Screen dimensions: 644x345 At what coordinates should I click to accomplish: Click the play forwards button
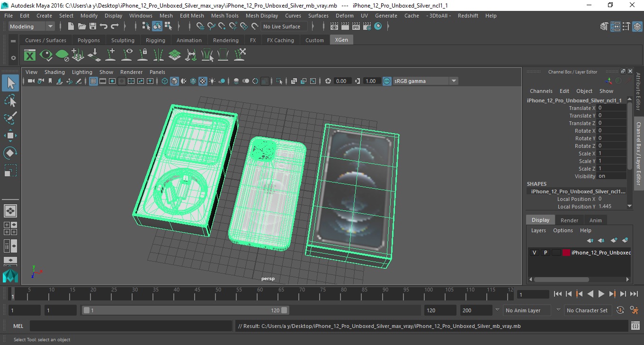point(601,294)
